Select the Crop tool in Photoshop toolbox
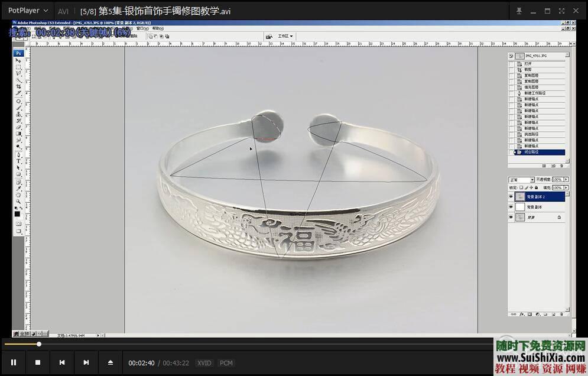This screenshot has width=588, height=376. [x=18, y=86]
